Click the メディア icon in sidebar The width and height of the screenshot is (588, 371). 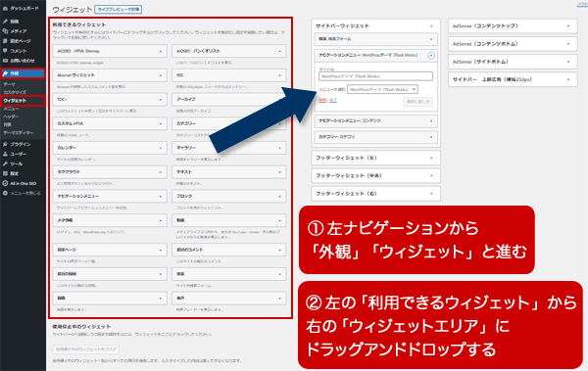5,31
